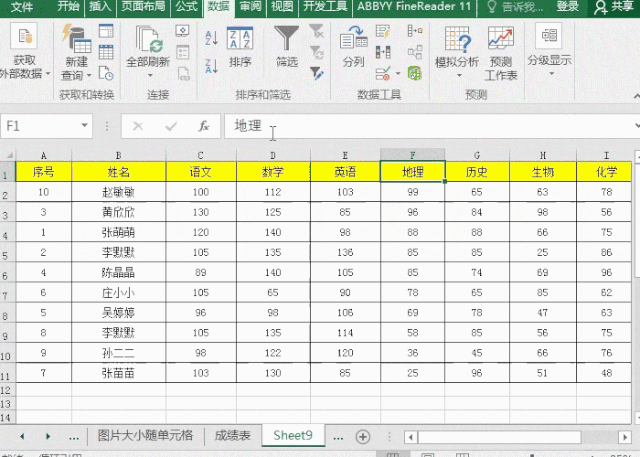The height and width of the screenshot is (457, 640).
Task: Click the 告诉我 search box
Action: point(516,7)
